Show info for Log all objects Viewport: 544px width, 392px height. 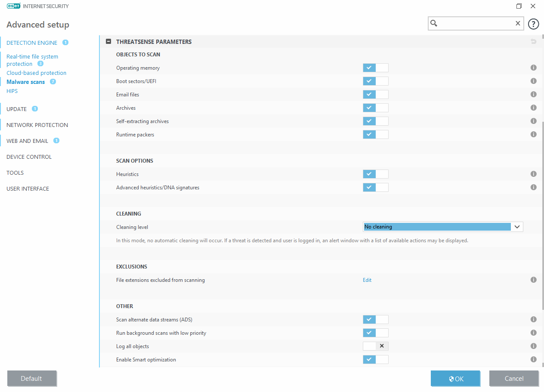pos(533,346)
